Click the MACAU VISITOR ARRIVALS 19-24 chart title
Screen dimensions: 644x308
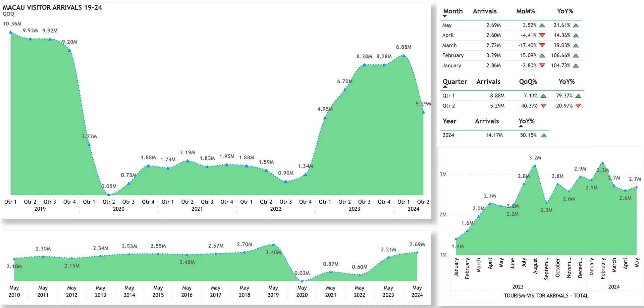[x=52, y=7]
